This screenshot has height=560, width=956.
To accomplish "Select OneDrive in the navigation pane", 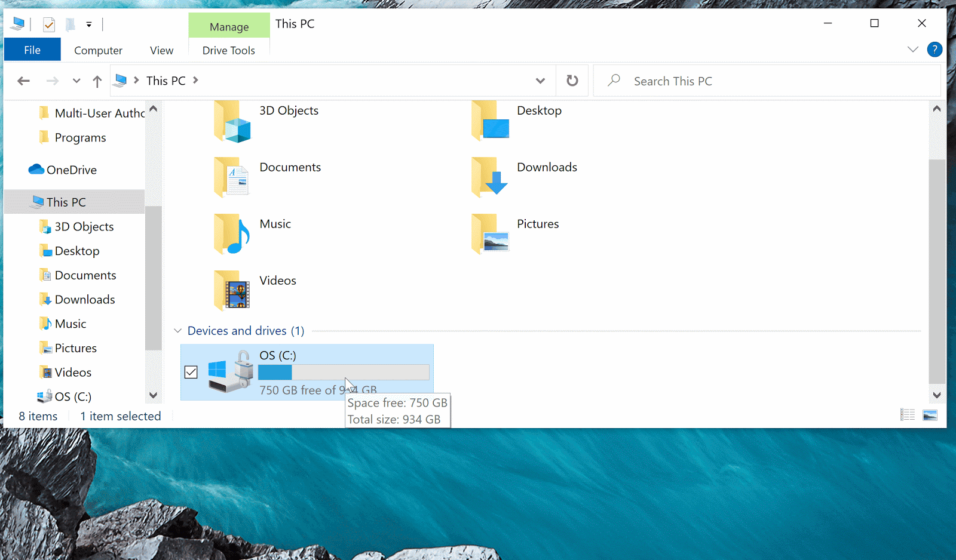I will 71,170.
